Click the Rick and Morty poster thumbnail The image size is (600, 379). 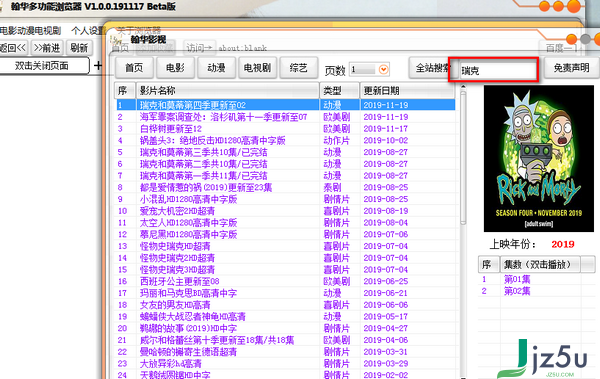click(539, 158)
